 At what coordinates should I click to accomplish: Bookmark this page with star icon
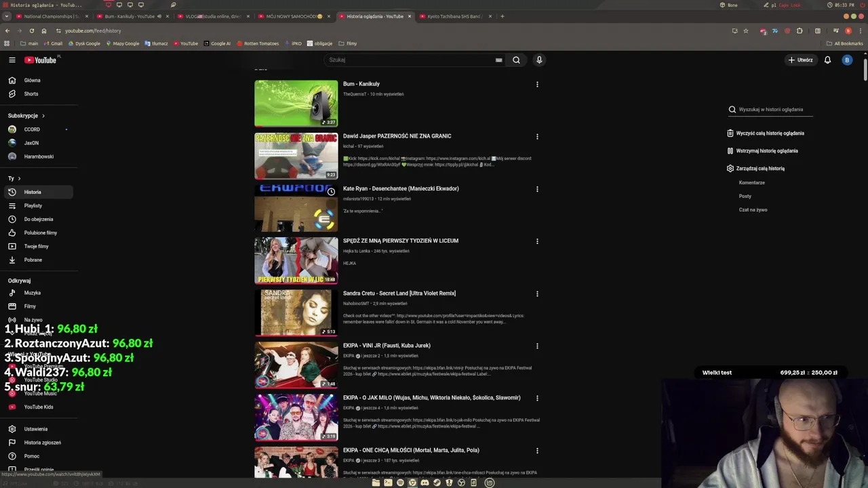coord(746,30)
